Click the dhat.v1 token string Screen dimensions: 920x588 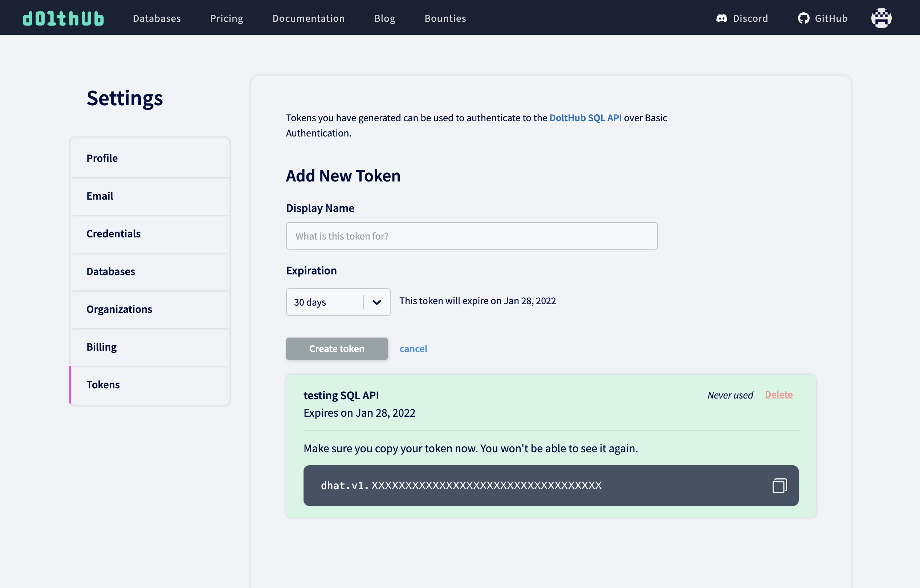click(x=461, y=485)
